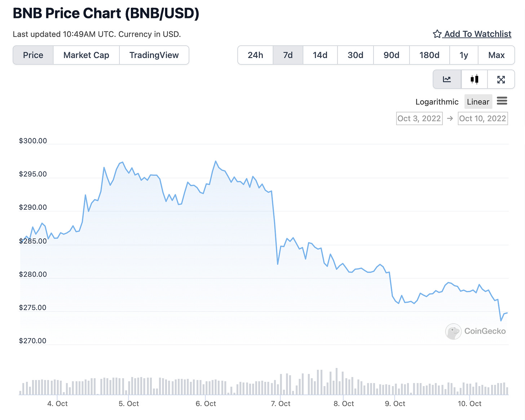Viewport: 525px width, 420px height.
Task: Click the $270.00 axis label
Action: coord(33,341)
